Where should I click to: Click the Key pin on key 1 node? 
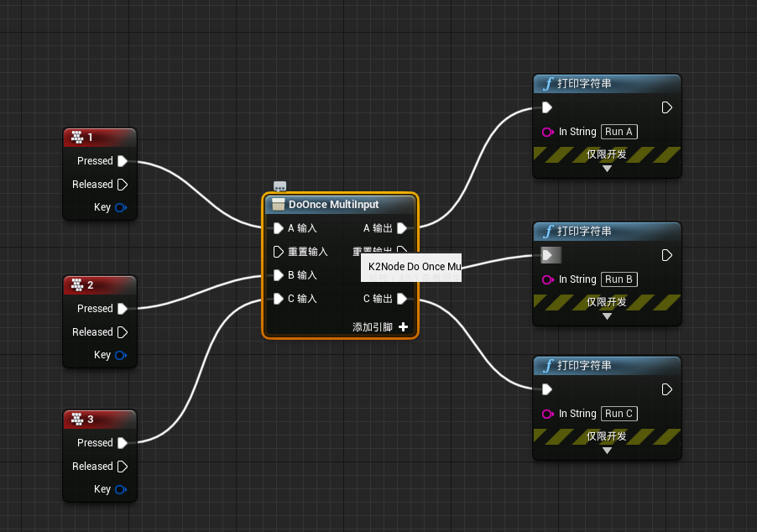(121, 208)
